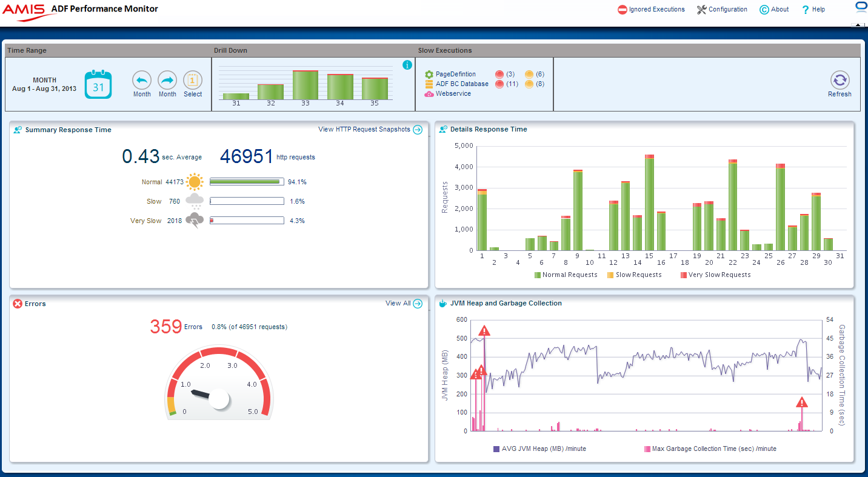
Task: Click the Refresh icon on the right
Action: (x=840, y=79)
